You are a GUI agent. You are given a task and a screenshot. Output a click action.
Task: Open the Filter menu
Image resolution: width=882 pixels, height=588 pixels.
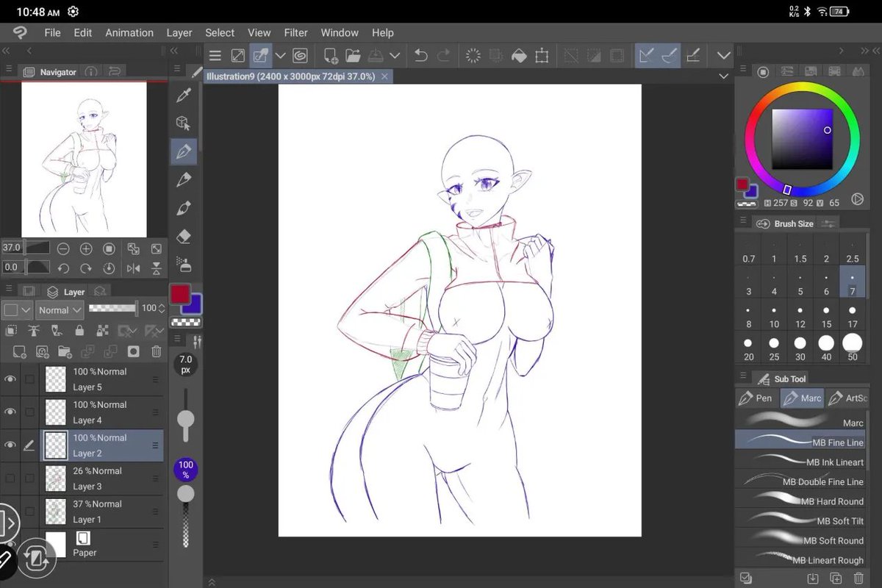pyautogui.click(x=295, y=32)
